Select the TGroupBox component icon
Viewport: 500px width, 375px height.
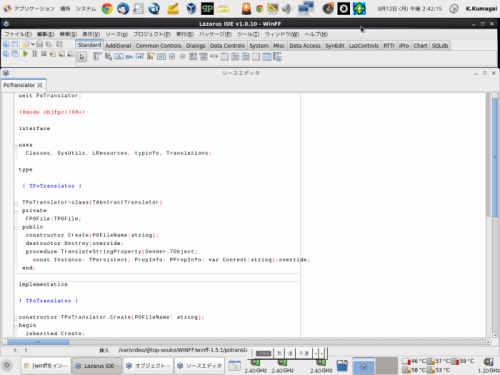coord(225,57)
